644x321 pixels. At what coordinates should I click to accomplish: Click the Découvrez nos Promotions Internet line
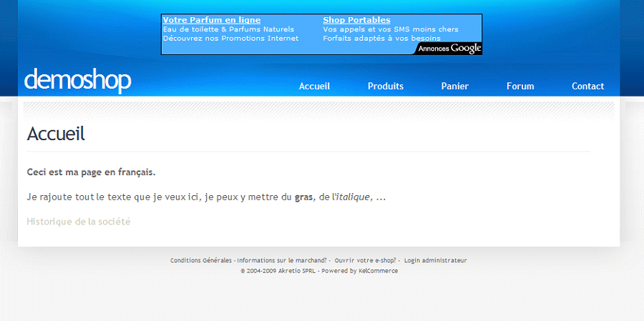pyautogui.click(x=230, y=39)
